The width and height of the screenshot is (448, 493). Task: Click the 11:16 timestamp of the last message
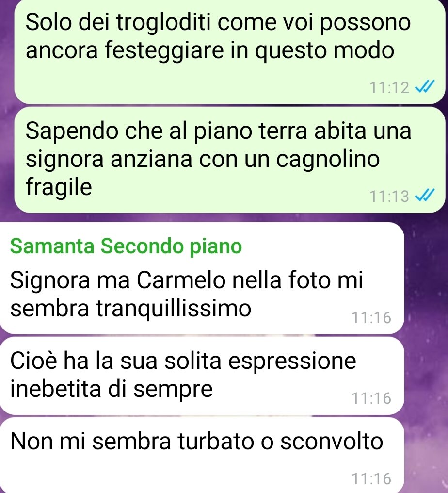click(x=371, y=478)
